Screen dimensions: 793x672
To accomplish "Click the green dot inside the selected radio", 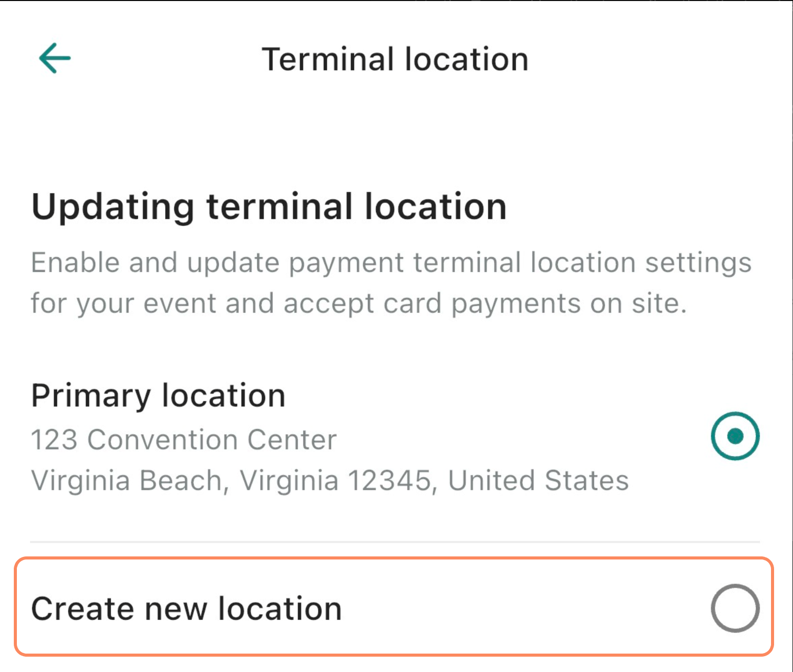I will tap(735, 436).
